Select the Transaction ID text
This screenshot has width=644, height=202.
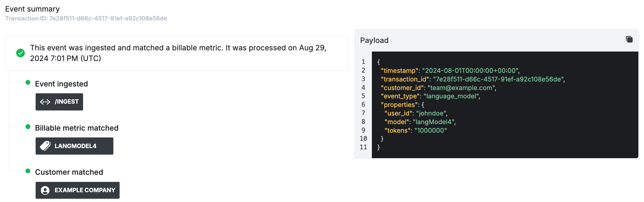86,18
